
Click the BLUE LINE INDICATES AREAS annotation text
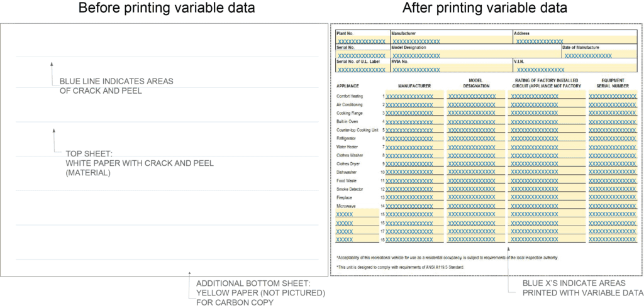[x=116, y=85]
